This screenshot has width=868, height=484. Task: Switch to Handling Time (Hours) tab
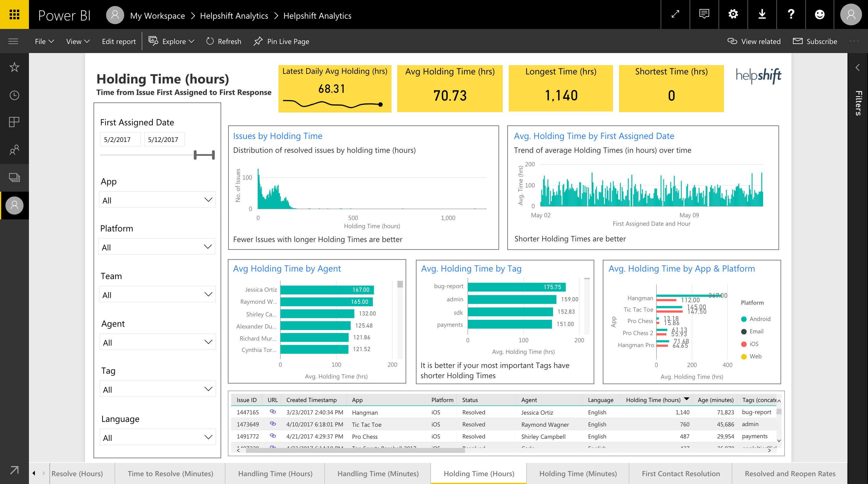pyautogui.click(x=275, y=473)
